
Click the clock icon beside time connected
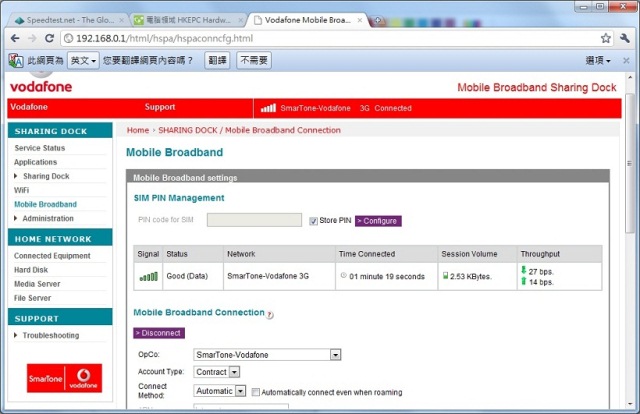tap(344, 276)
